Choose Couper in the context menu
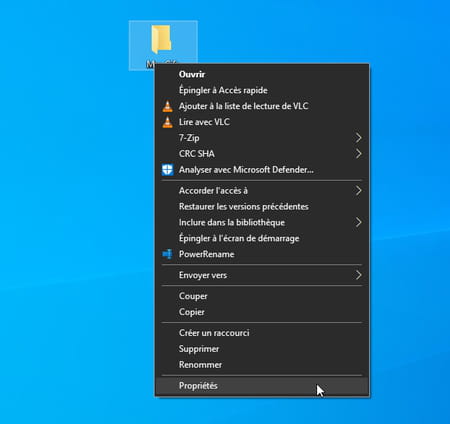450x424 pixels. [x=262, y=296]
